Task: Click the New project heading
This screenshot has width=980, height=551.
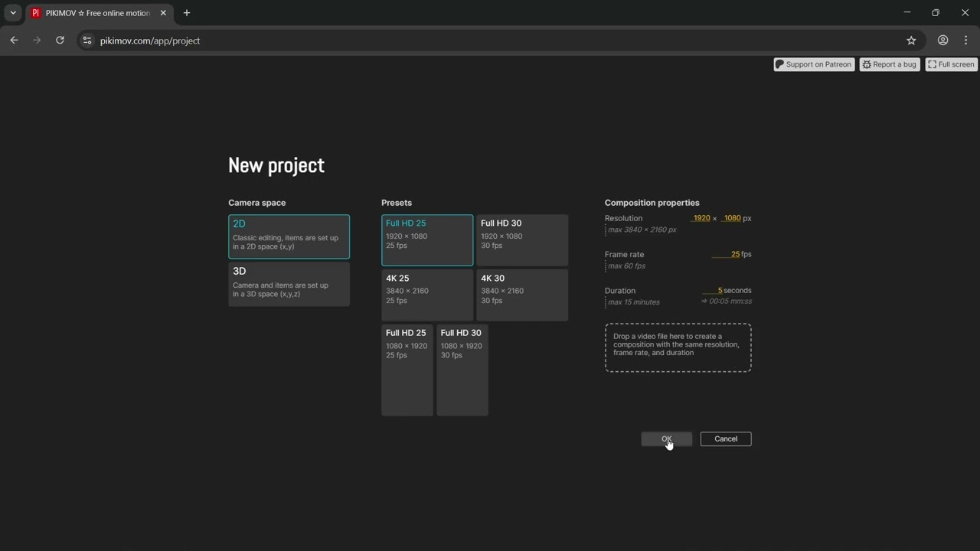Action: click(x=276, y=165)
